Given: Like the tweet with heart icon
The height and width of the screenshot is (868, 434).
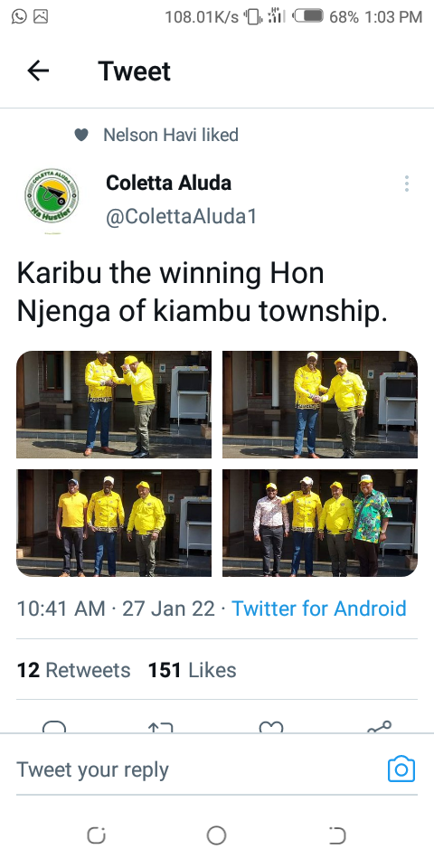Looking at the screenshot, I should (x=271, y=726).
